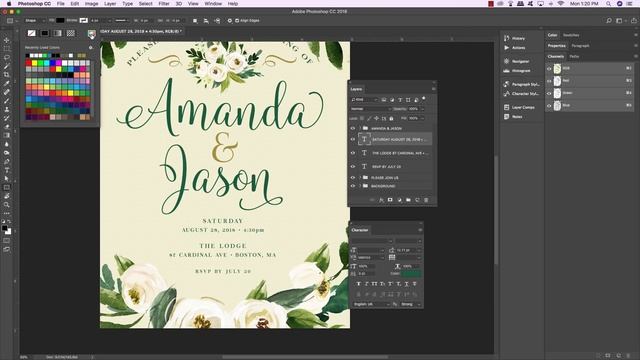
Task: Apply Underline in Character panel
Action: (x=407, y=284)
